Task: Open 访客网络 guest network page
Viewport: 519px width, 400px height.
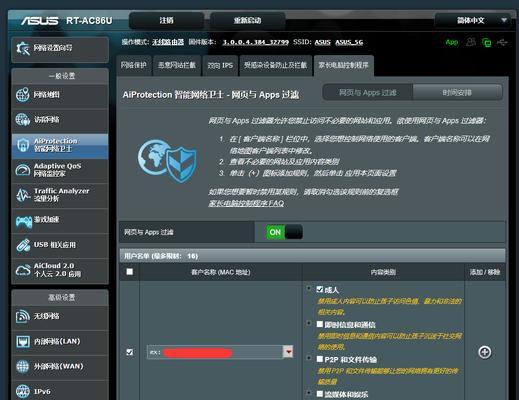Action: pyautogui.click(x=60, y=120)
